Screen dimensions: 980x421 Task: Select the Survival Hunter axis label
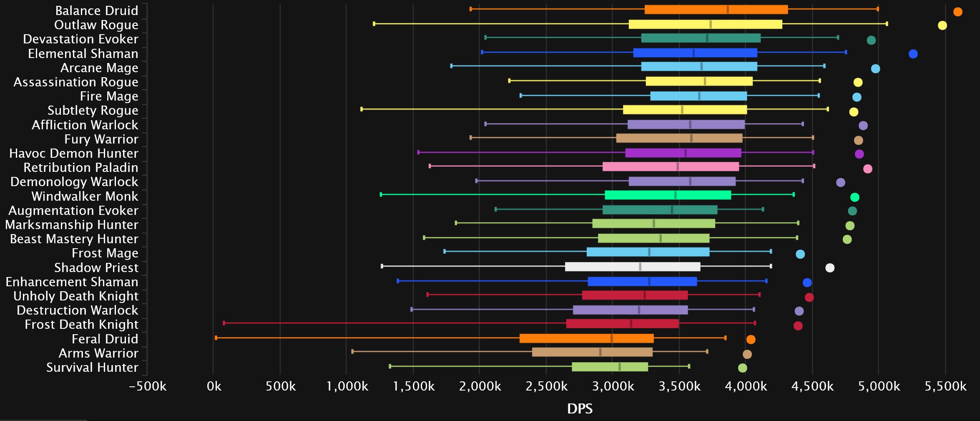pos(92,367)
